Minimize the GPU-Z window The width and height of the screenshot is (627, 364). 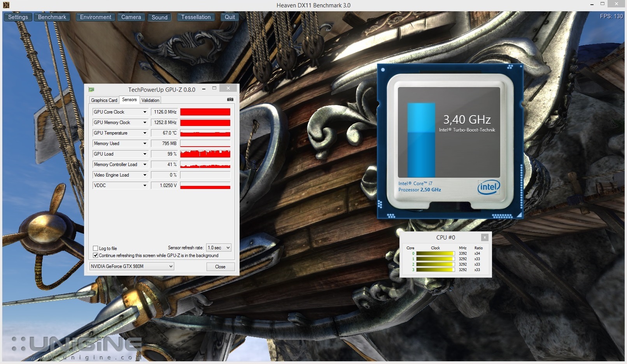click(204, 89)
